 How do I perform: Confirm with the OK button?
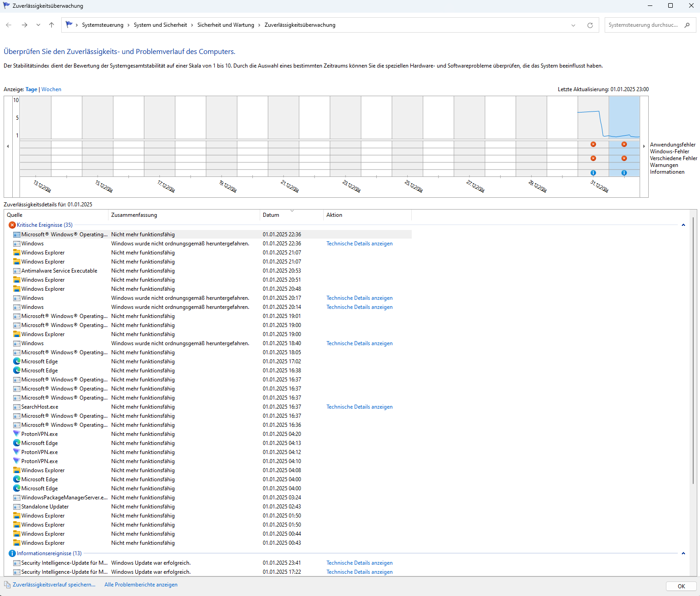(x=681, y=586)
